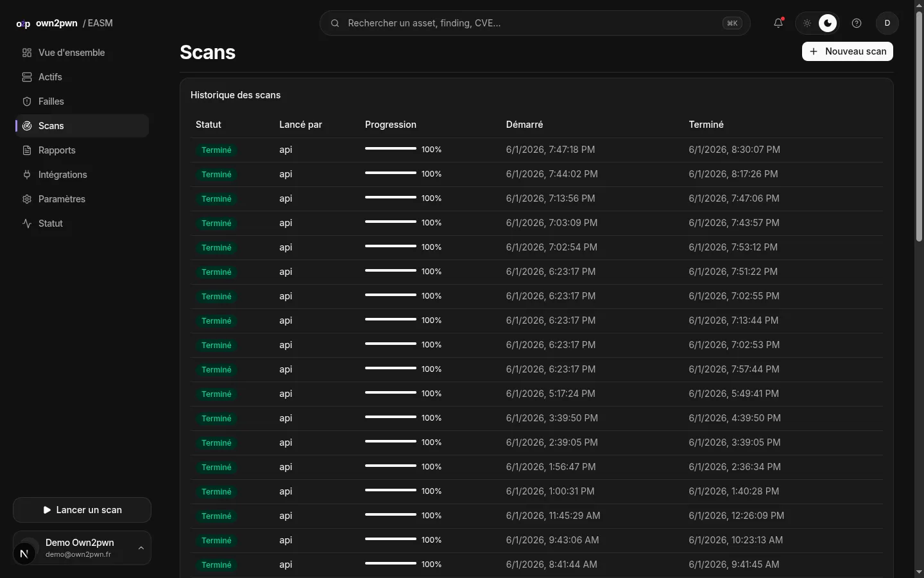
Task: Open the user avatar 'D' menu
Action: click(x=887, y=23)
